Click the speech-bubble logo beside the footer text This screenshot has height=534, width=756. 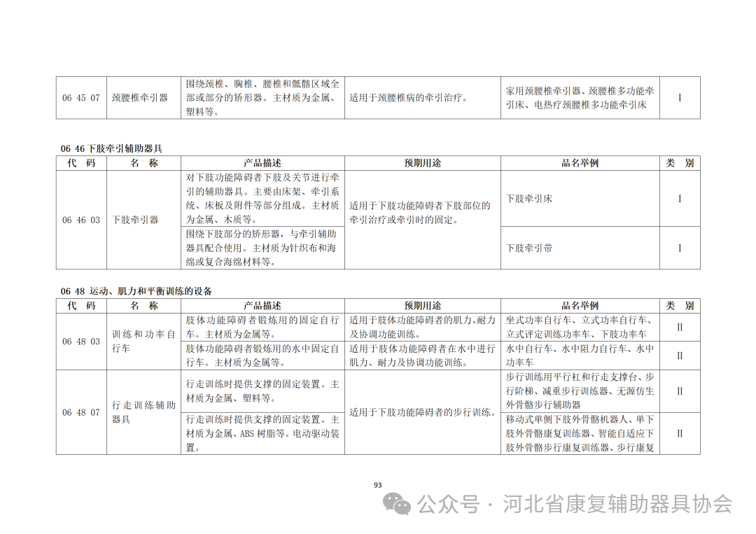(394, 503)
